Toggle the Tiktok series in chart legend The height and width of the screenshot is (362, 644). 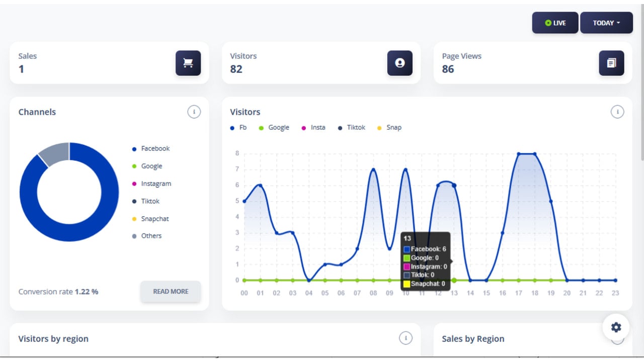coord(352,128)
